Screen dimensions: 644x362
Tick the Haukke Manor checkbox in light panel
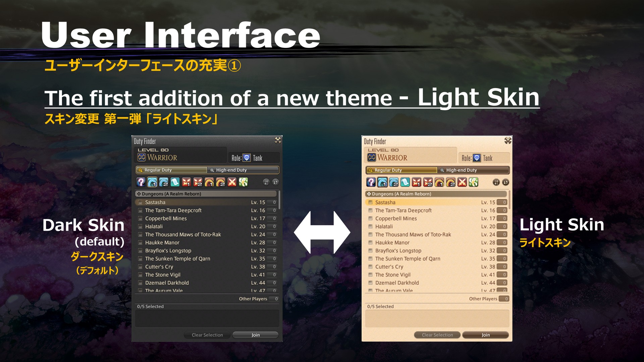370,243
